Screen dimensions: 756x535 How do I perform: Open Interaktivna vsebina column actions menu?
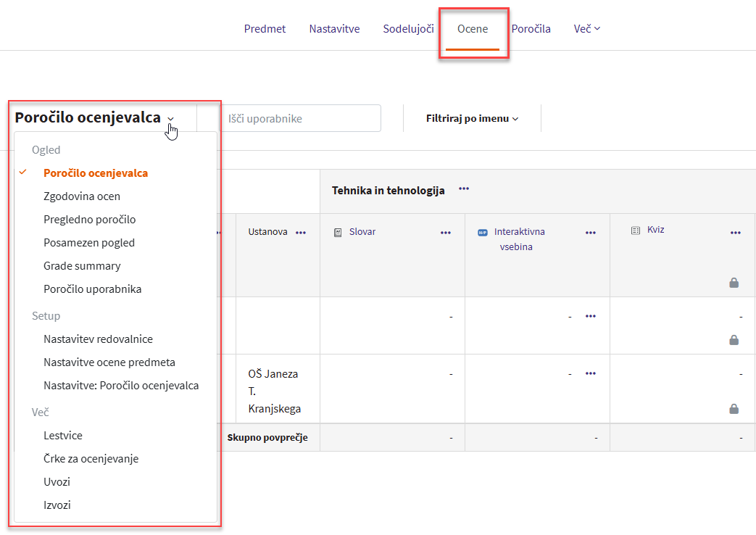pos(590,233)
